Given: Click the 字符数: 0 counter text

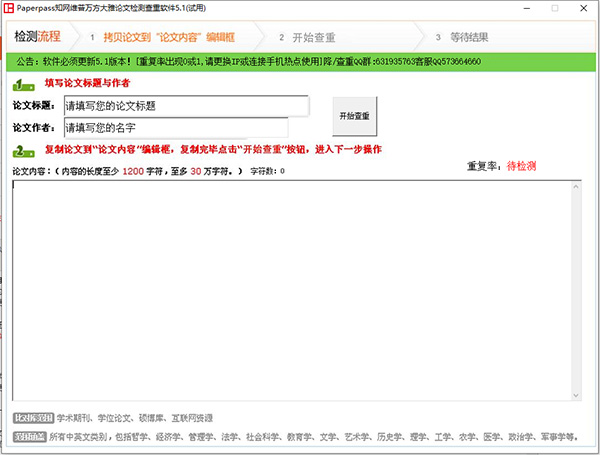Looking at the screenshot, I should pos(267,171).
